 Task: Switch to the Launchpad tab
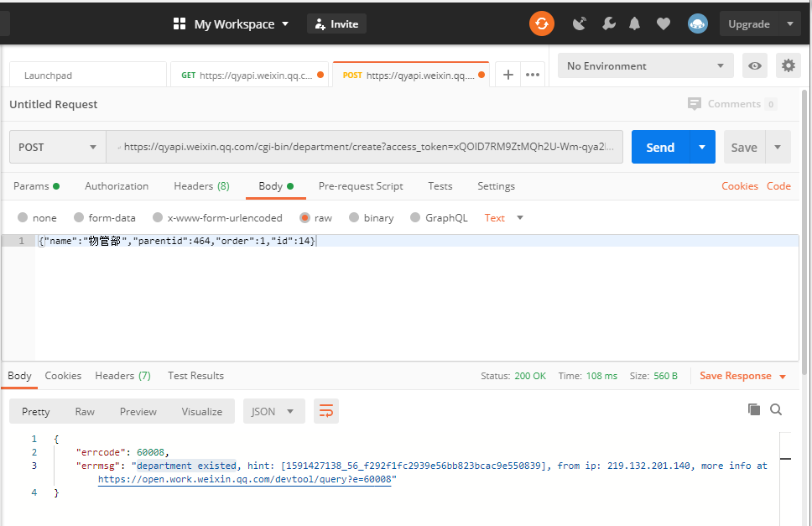(88, 75)
